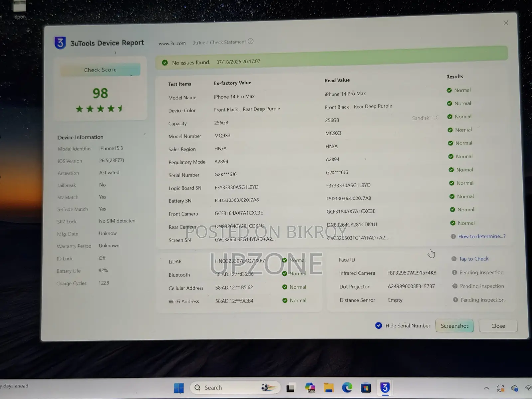The image size is (532, 399).
Task: Click the 98 check score value
Action: (100, 93)
